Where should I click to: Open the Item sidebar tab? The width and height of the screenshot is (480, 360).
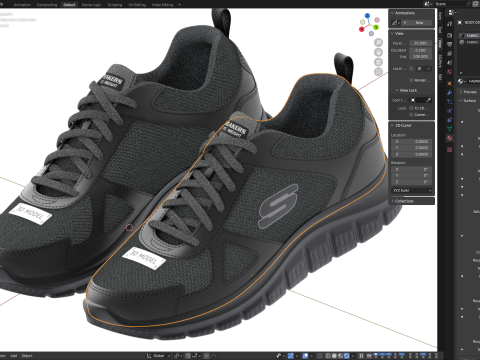(440, 16)
